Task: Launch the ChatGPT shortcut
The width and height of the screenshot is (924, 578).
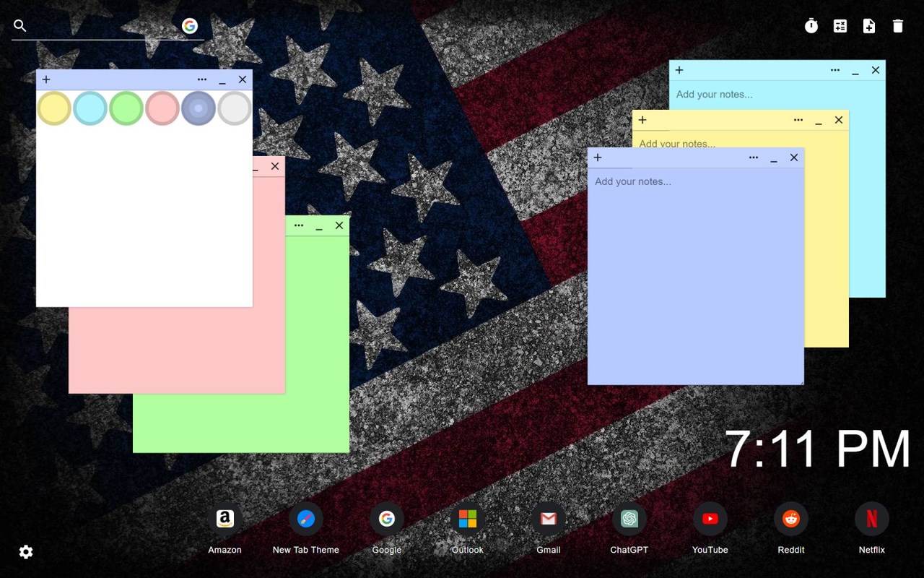Action: 629,519
